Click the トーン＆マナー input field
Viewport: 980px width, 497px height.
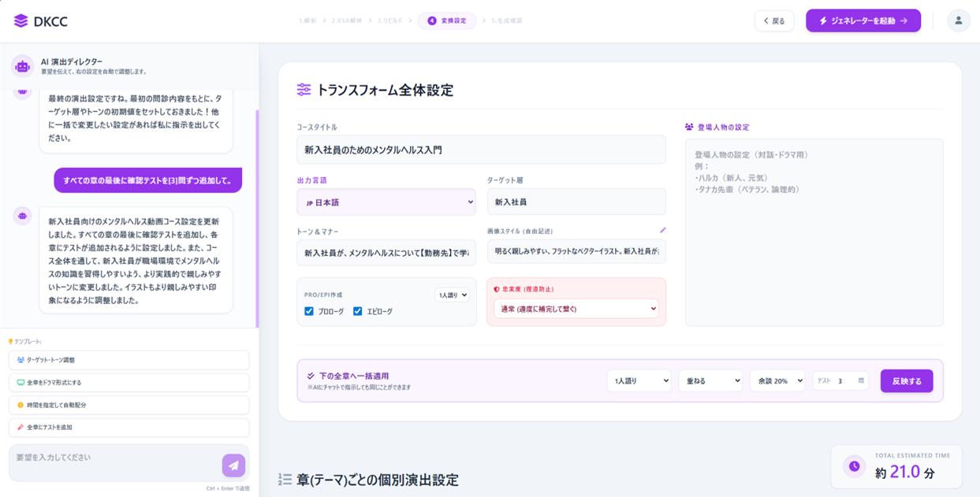coord(386,253)
